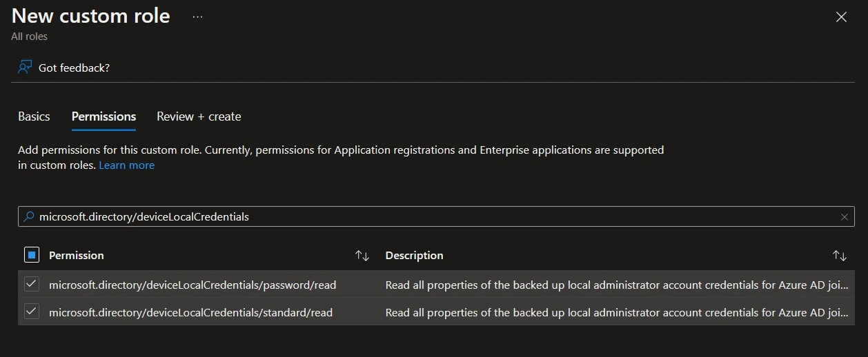868x357 pixels.
Task: Sort by the Permission column arrows
Action: point(362,256)
